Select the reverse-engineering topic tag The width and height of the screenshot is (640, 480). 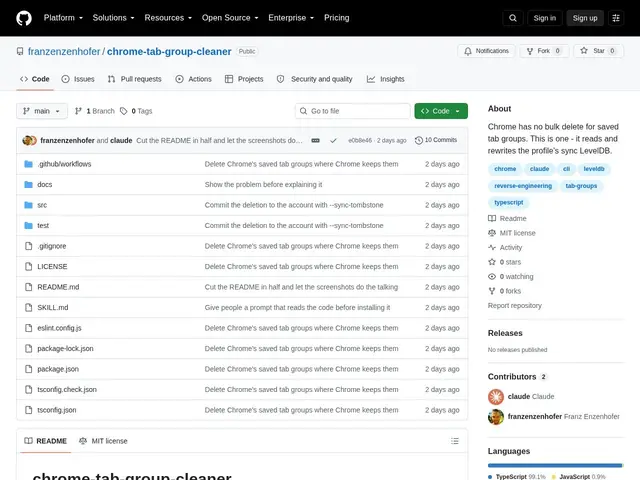(x=523, y=186)
